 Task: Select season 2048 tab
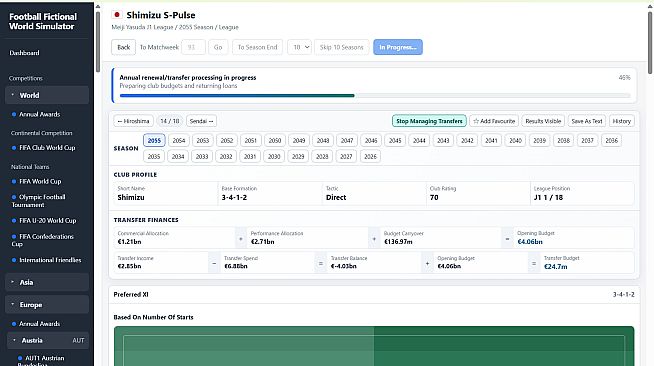(x=323, y=140)
